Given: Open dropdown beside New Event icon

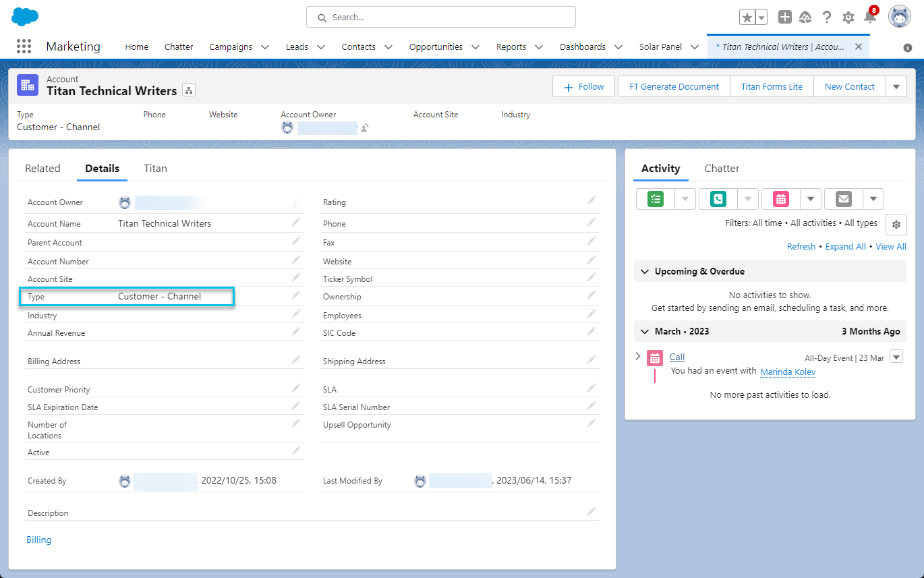Looking at the screenshot, I should (x=811, y=199).
